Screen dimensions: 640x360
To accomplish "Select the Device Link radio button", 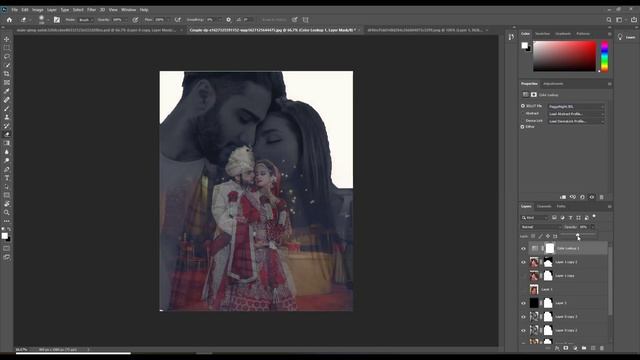I will [x=522, y=121].
